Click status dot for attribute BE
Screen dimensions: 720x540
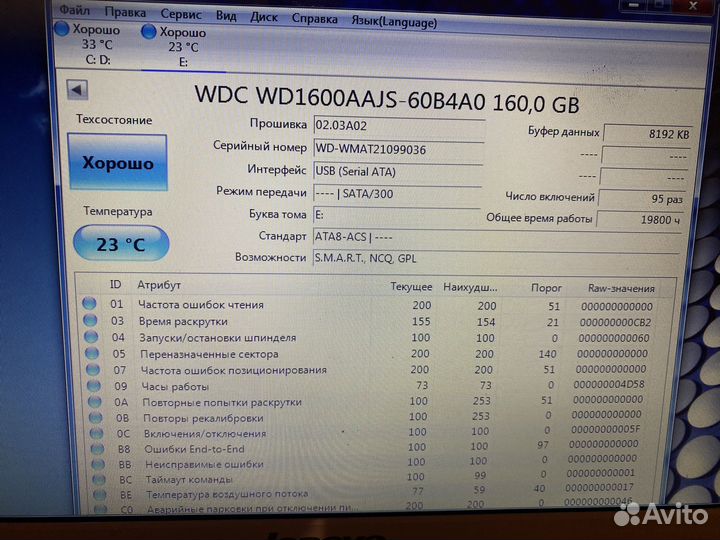(x=100, y=495)
